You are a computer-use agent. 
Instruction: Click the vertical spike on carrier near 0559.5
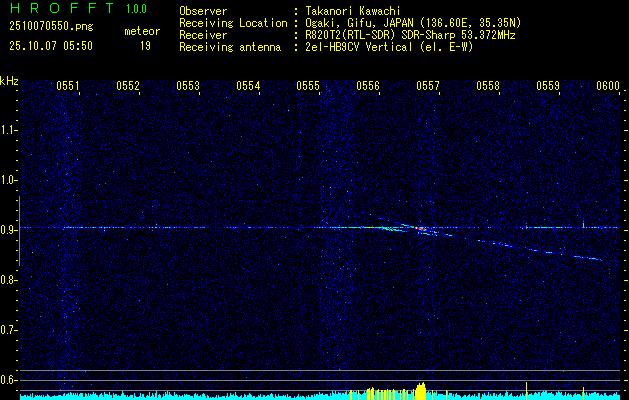(583, 223)
